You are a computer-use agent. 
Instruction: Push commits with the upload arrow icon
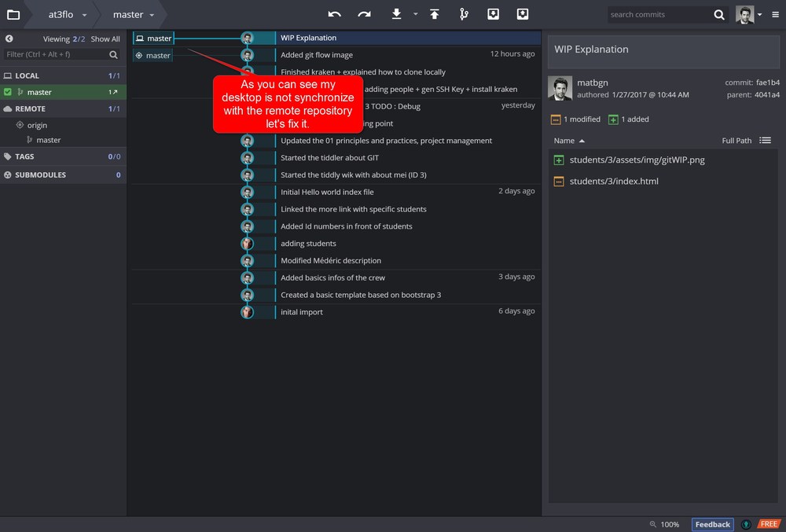435,14
